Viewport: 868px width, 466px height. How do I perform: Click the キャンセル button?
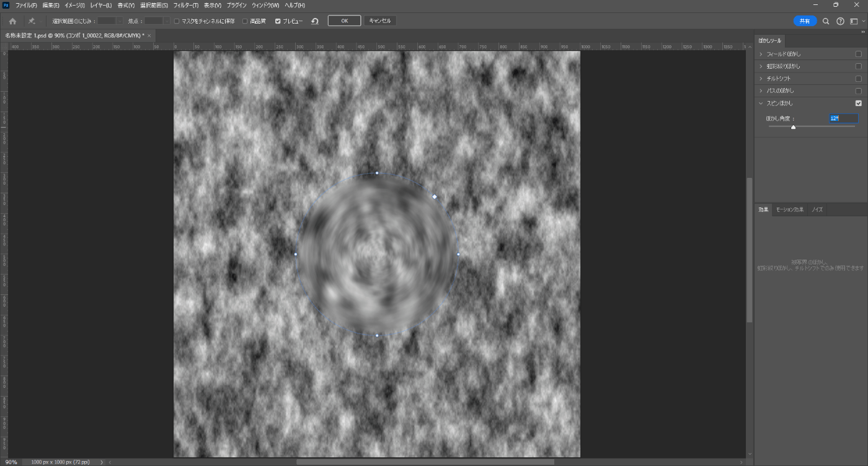pos(380,21)
